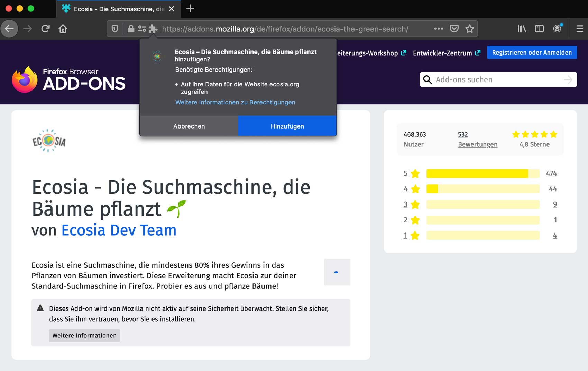Open Erweiterungs-Workshop link
Image resolution: width=588 pixels, height=371 pixels.
(x=371, y=53)
